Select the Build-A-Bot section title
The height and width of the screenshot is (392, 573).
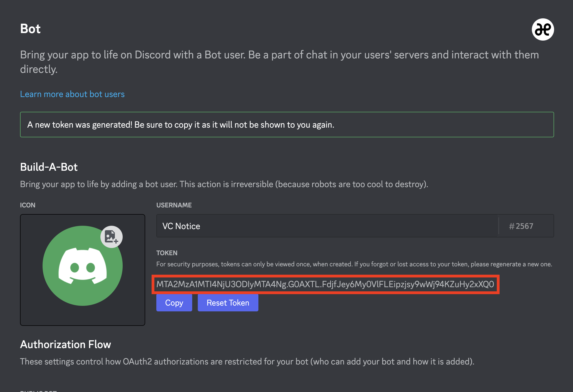click(49, 167)
